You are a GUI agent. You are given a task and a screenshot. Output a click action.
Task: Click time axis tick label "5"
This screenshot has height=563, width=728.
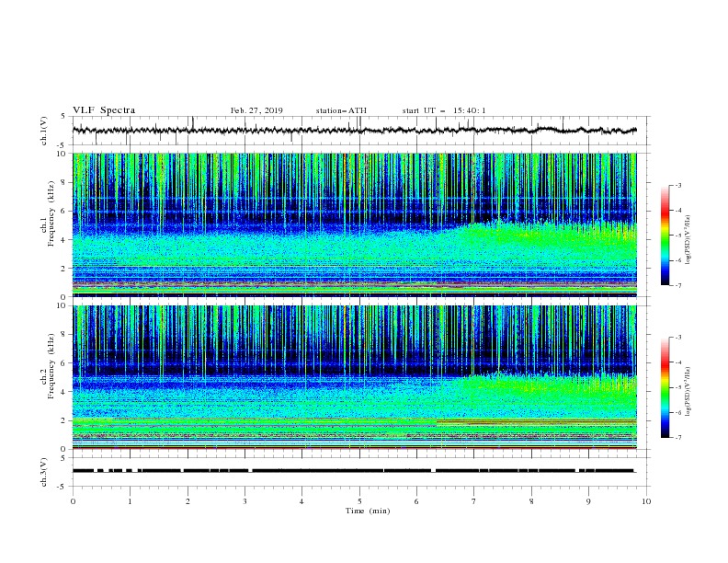359,501
